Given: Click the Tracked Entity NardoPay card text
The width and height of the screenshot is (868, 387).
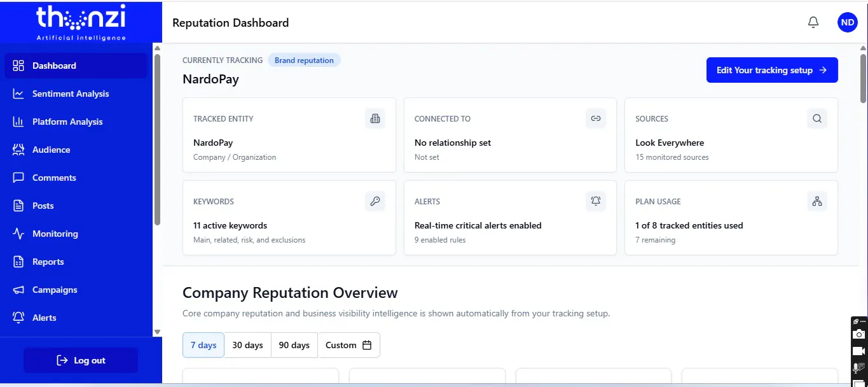Looking at the screenshot, I should [213, 143].
